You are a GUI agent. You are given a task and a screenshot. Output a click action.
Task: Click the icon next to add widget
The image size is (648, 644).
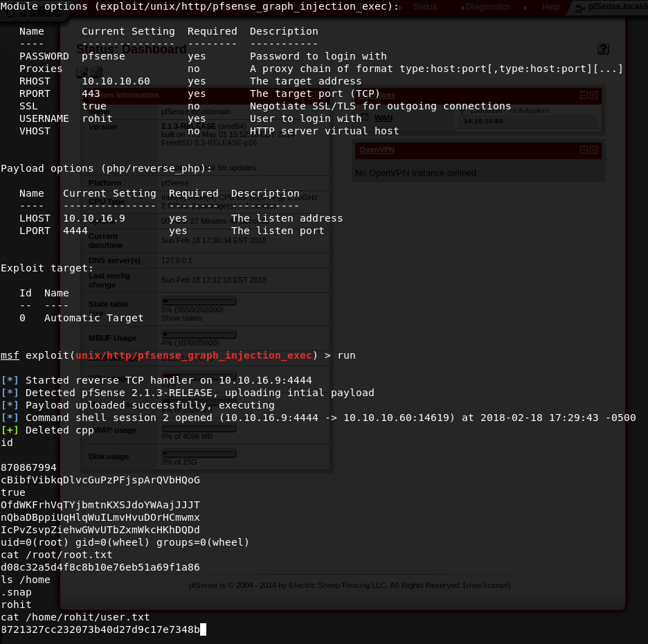(x=97, y=72)
